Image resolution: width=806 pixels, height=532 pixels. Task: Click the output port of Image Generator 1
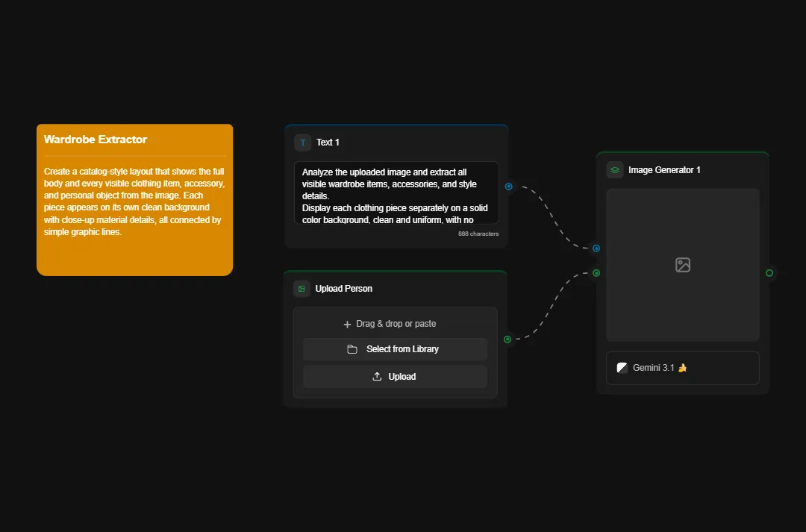tap(769, 273)
